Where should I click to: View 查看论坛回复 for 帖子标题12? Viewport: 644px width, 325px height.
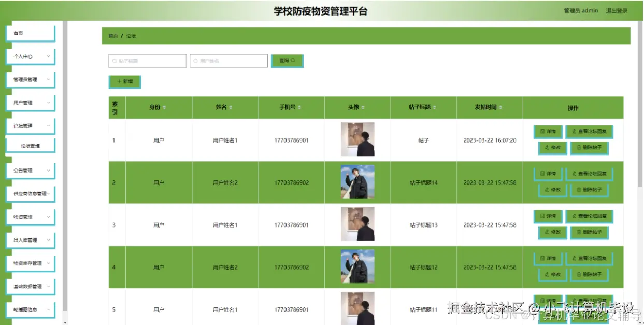click(590, 258)
